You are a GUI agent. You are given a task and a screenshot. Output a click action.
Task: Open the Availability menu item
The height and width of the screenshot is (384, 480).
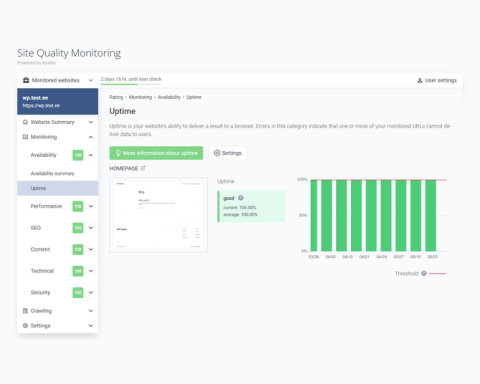click(x=44, y=155)
